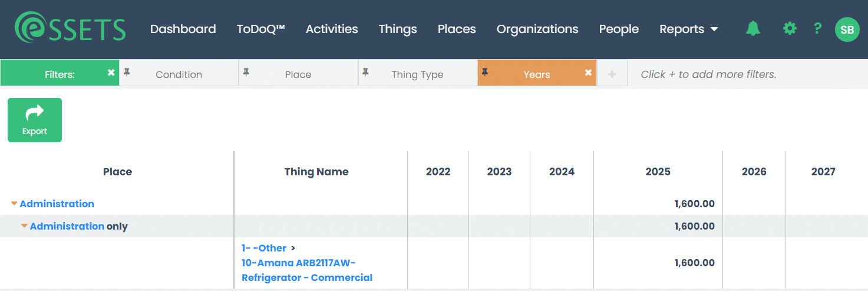Click the Place column header
The height and width of the screenshot is (291, 868).
(x=117, y=172)
